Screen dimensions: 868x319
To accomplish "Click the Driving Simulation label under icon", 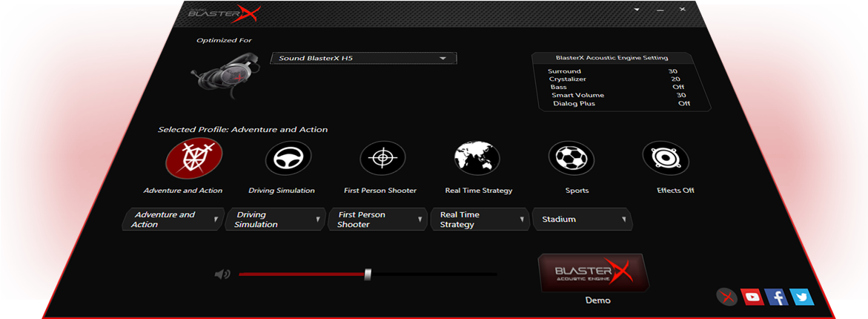I will [x=282, y=191].
